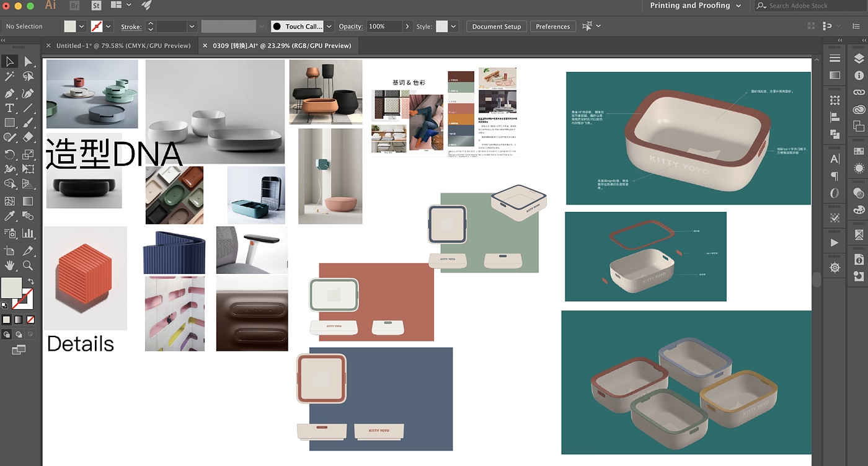Pick the Eyedropper tool
The width and height of the screenshot is (868, 466).
point(9,216)
